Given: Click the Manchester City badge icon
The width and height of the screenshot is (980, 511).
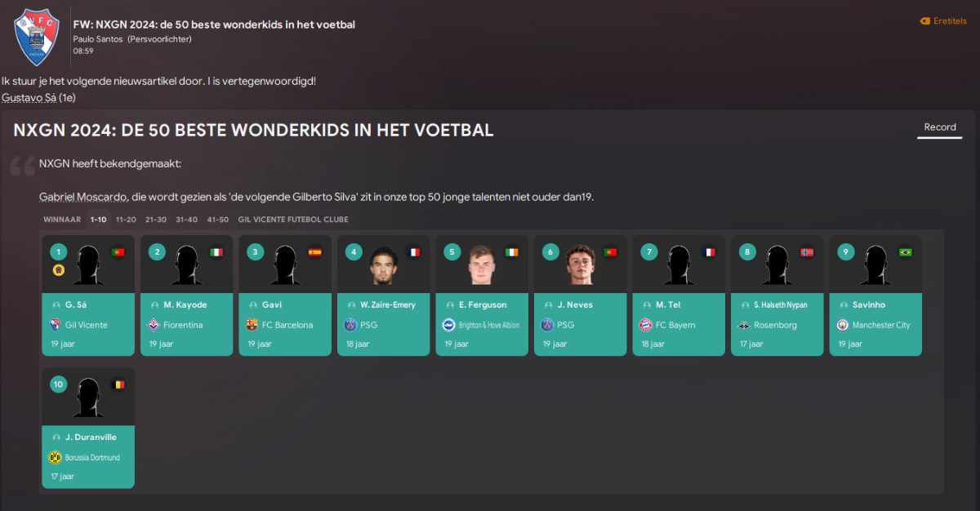Looking at the screenshot, I should point(842,325).
